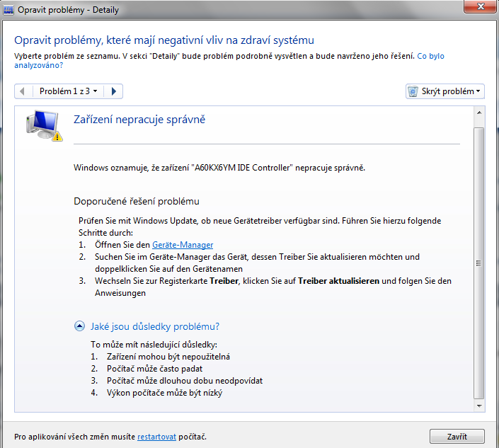Image resolution: width=499 pixels, height=448 pixels.
Task: Click the bold 'Treiber aktualisieren' text
Action: [338, 281]
